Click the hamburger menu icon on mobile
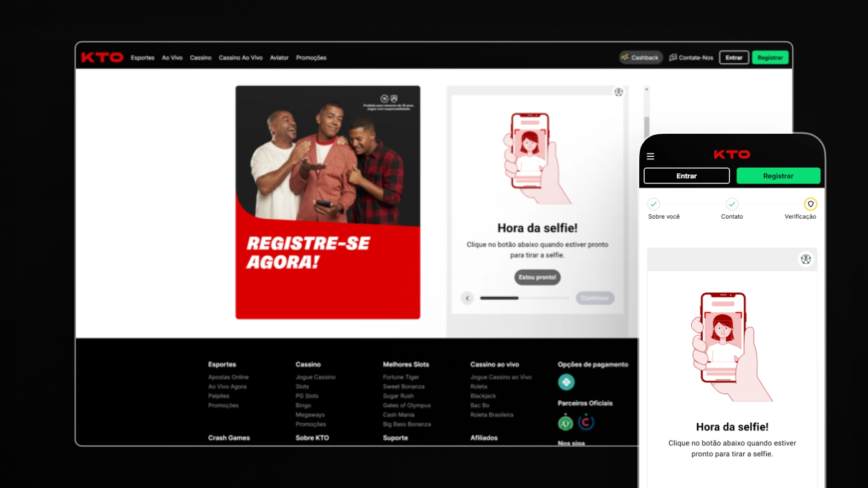The width and height of the screenshot is (868, 488). [651, 155]
